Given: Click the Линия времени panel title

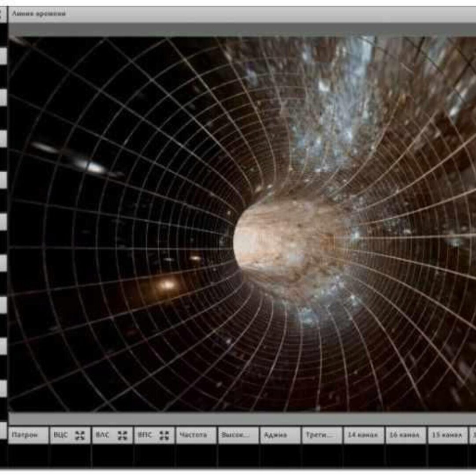Looking at the screenshot, I should 39,14.
